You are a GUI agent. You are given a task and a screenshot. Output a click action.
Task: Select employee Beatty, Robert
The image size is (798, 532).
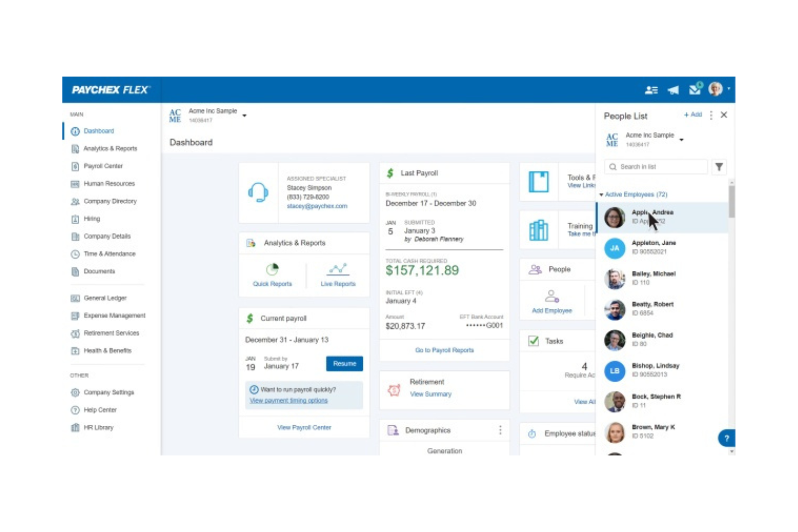(x=663, y=309)
